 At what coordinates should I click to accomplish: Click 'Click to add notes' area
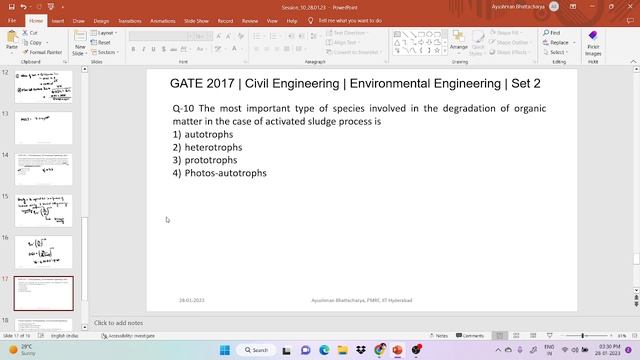click(118, 323)
